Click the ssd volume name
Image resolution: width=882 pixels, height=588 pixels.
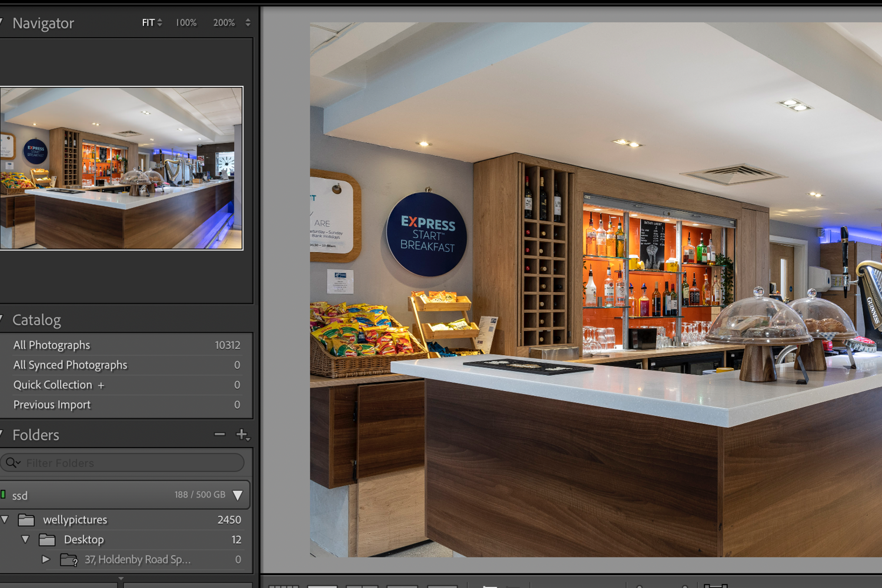pyautogui.click(x=20, y=496)
